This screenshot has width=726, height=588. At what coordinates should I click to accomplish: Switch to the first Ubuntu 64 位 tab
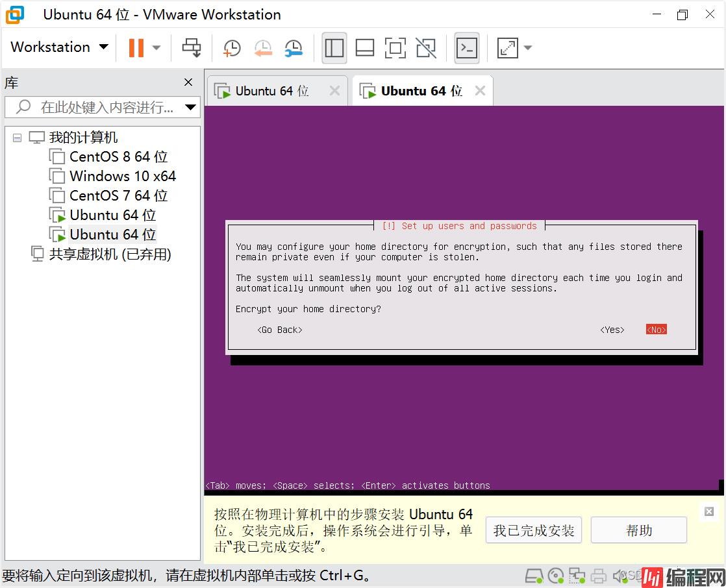pos(271,92)
